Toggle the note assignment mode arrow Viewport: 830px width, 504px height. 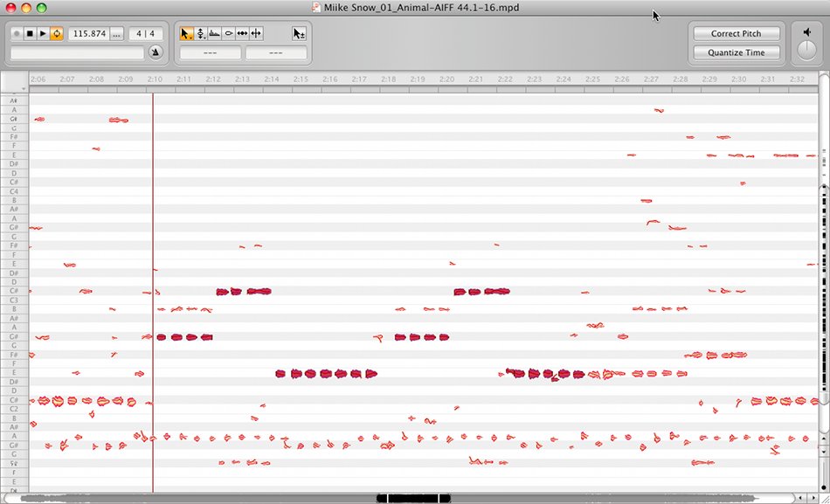tap(299, 34)
